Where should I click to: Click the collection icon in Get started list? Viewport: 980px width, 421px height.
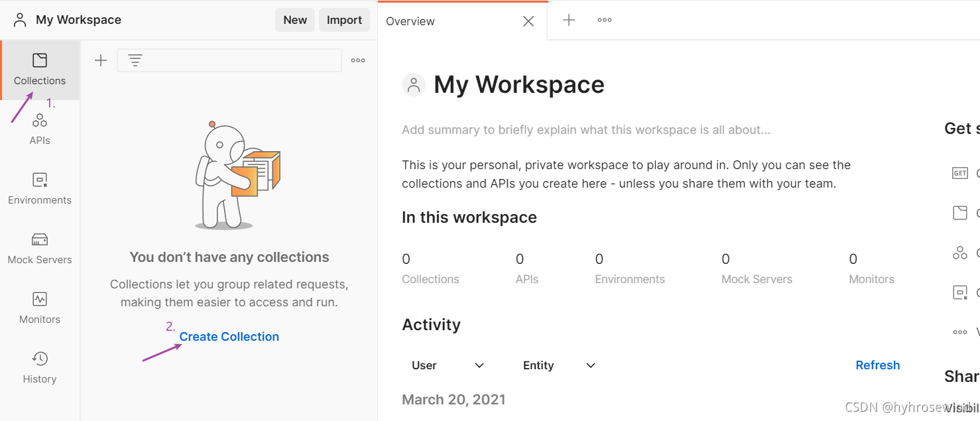pos(959,213)
